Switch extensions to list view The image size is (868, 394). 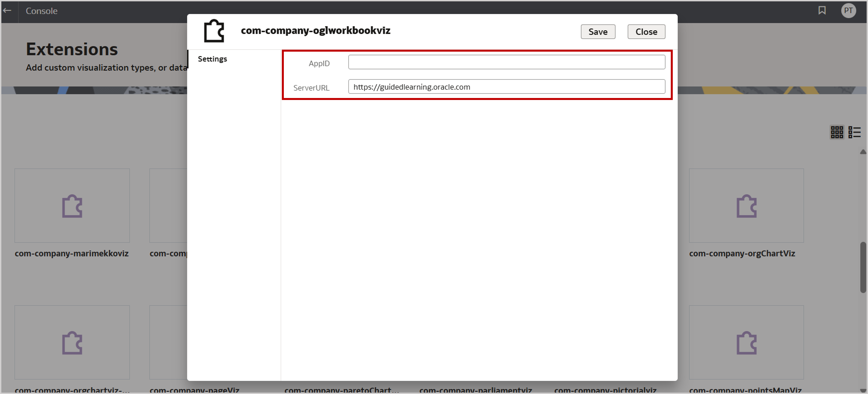(855, 132)
